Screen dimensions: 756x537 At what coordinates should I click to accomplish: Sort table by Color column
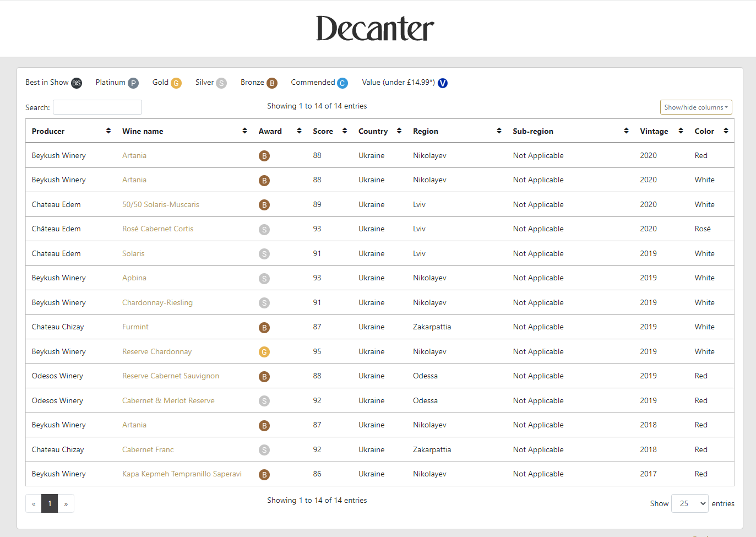coord(711,131)
